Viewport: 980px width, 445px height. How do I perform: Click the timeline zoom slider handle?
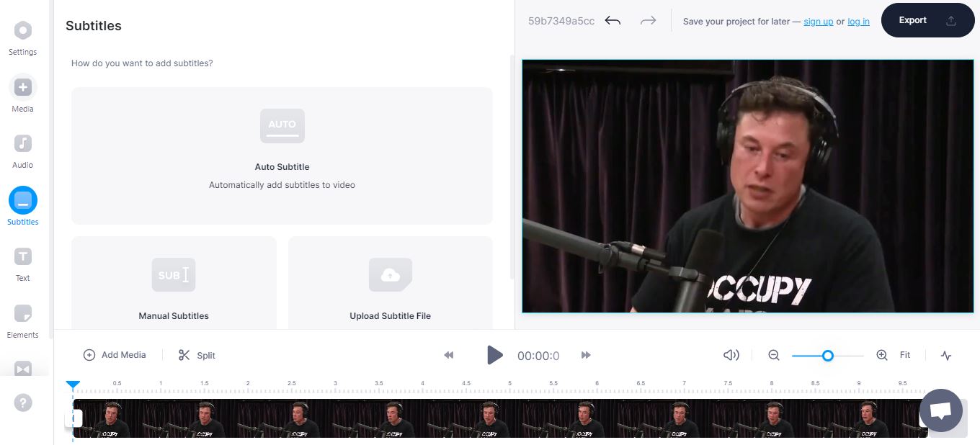tap(828, 355)
